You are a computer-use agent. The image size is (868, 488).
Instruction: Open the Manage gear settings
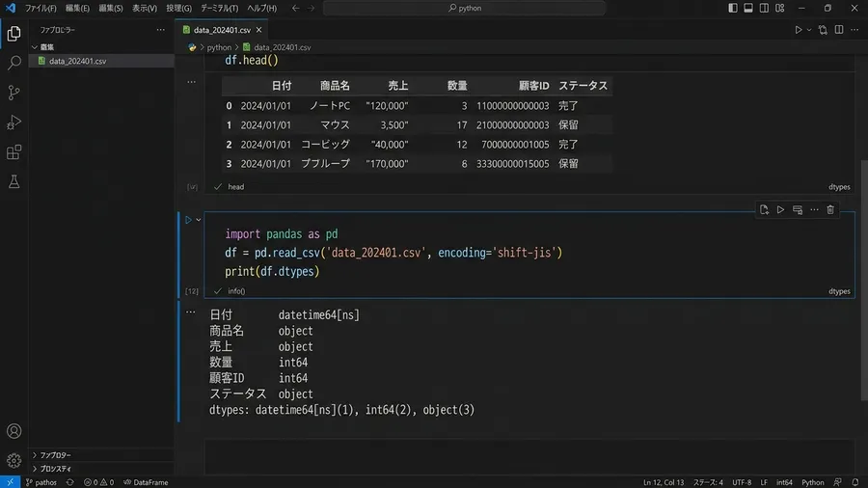tap(14, 460)
